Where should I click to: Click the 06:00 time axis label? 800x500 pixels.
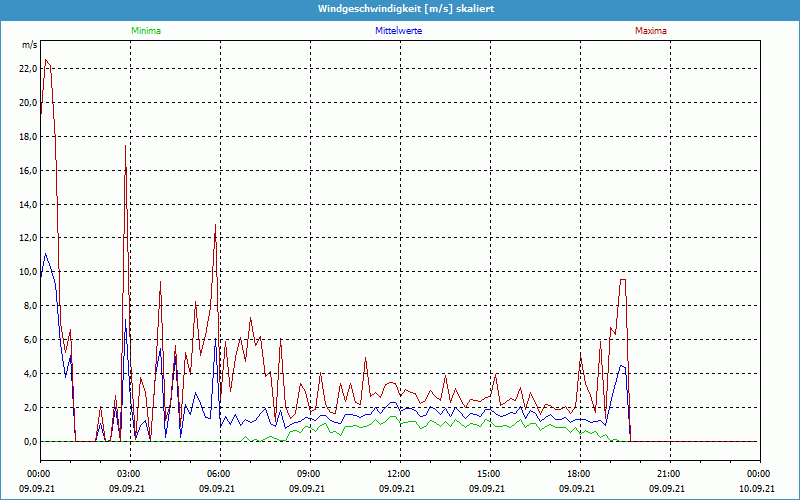(x=218, y=474)
